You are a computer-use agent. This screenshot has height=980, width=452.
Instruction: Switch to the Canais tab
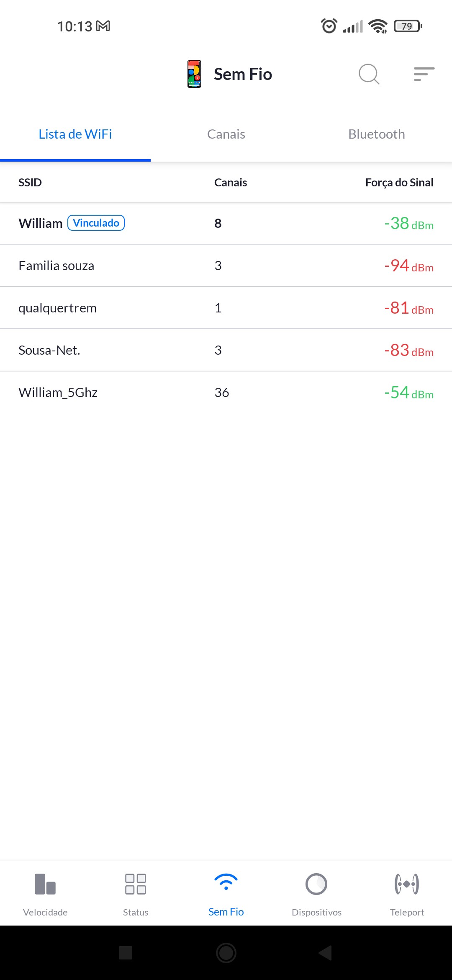click(226, 134)
